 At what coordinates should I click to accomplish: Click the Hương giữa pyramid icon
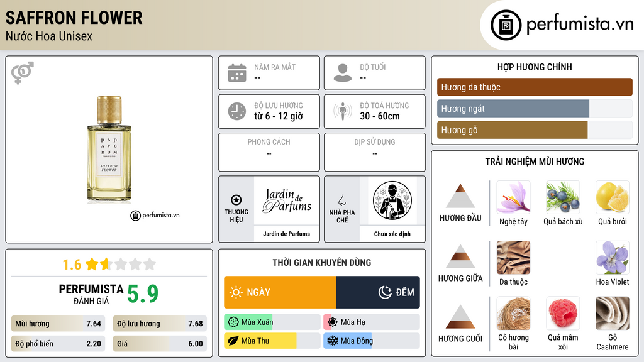[460, 256]
